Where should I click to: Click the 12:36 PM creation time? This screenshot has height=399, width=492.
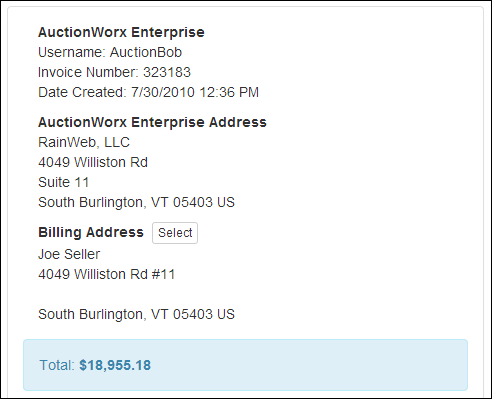pyautogui.click(x=229, y=92)
